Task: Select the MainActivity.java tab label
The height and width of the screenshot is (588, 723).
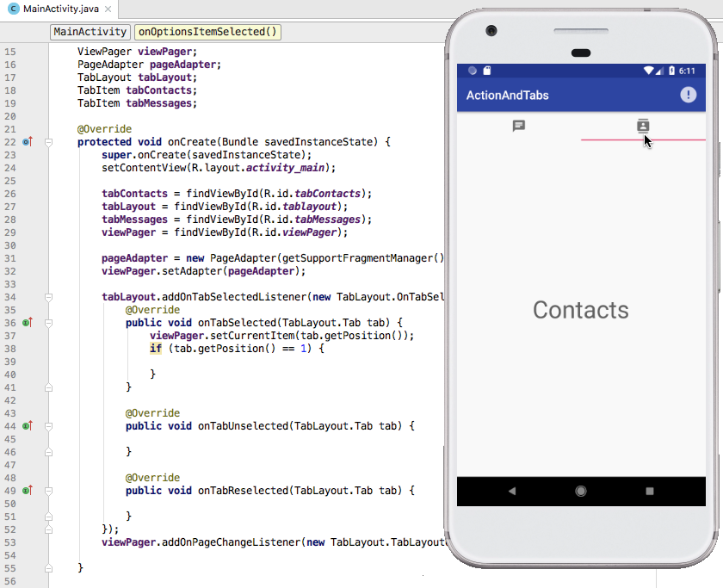Action: coord(61,9)
